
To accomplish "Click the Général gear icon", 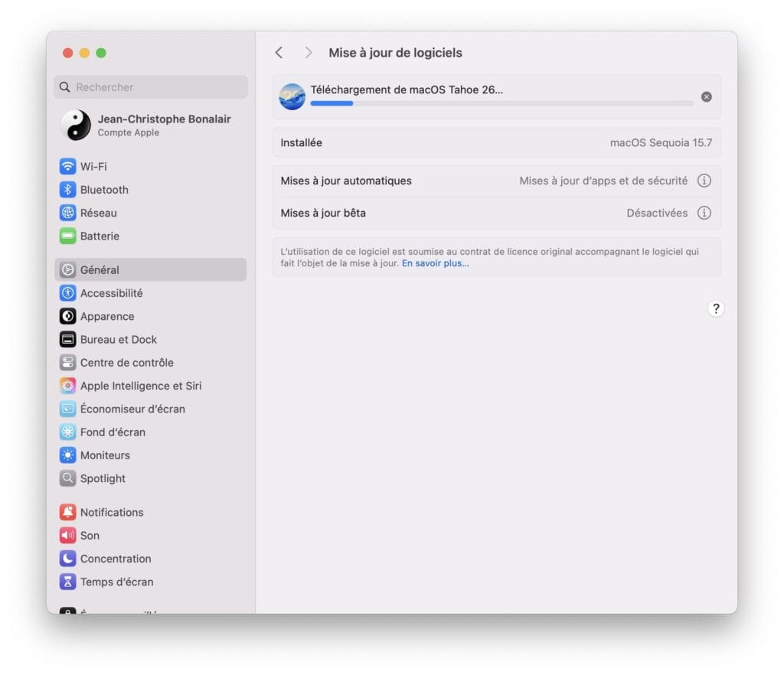I will coord(67,270).
